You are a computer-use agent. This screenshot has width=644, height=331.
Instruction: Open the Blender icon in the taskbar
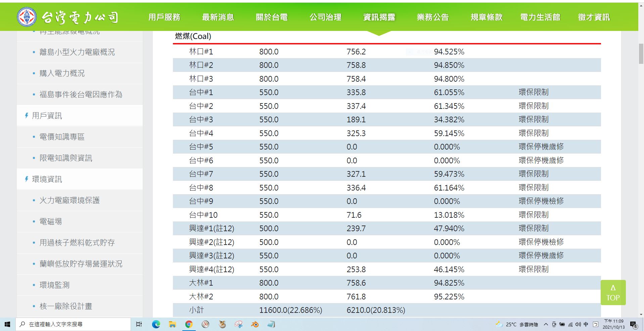pos(255,324)
